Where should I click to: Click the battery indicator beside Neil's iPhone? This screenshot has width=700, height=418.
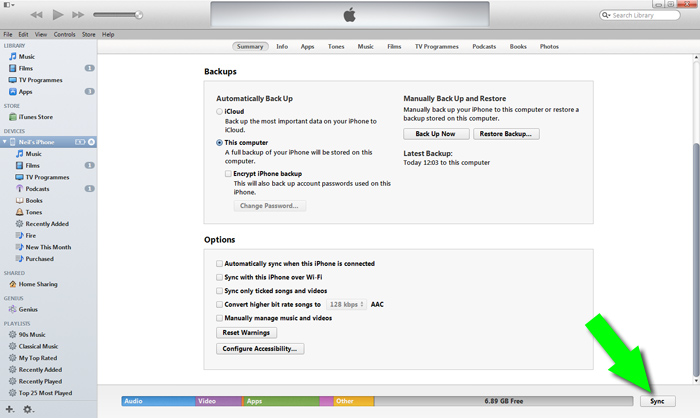click(x=80, y=142)
